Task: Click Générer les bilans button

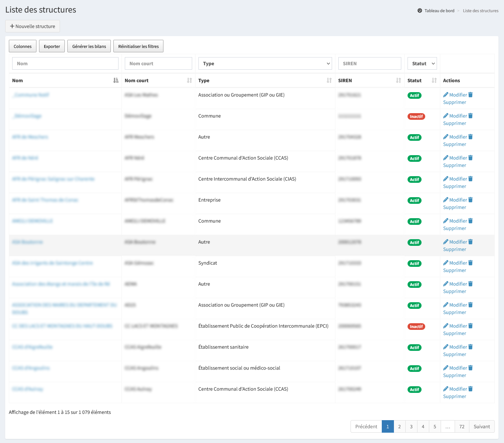Action: [89, 46]
